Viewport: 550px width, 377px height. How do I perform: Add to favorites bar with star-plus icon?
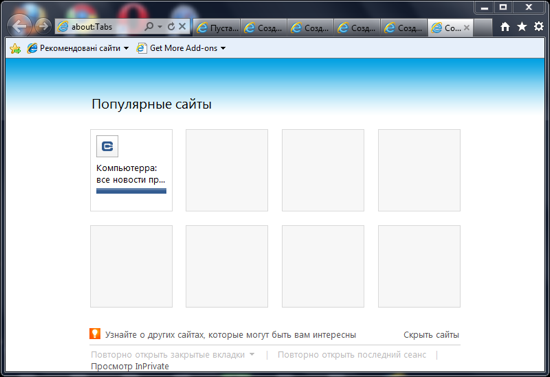(x=15, y=48)
